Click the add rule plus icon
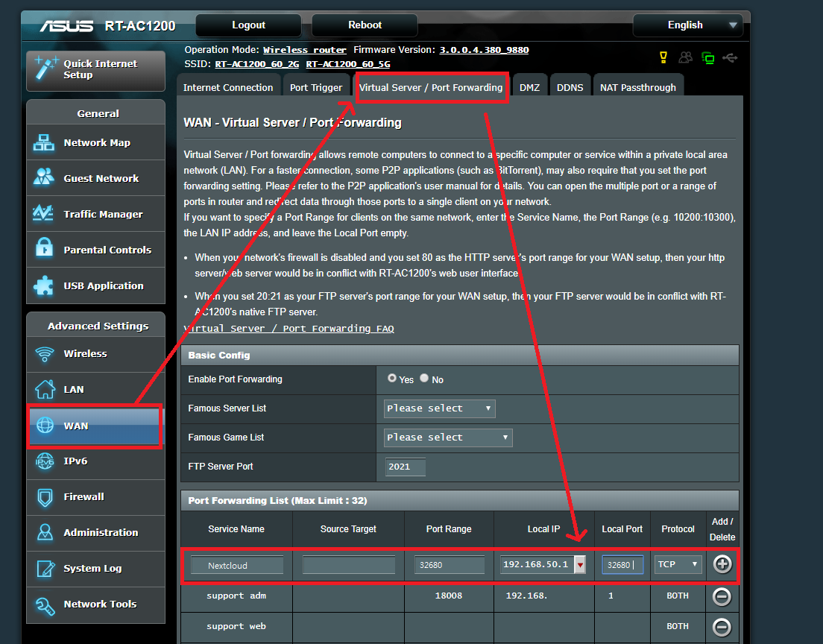The image size is (823, 644). [722, 564]
